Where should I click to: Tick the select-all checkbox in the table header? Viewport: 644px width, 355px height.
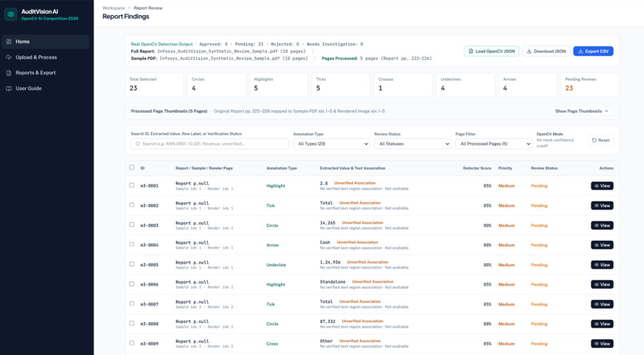click(131, 167)
